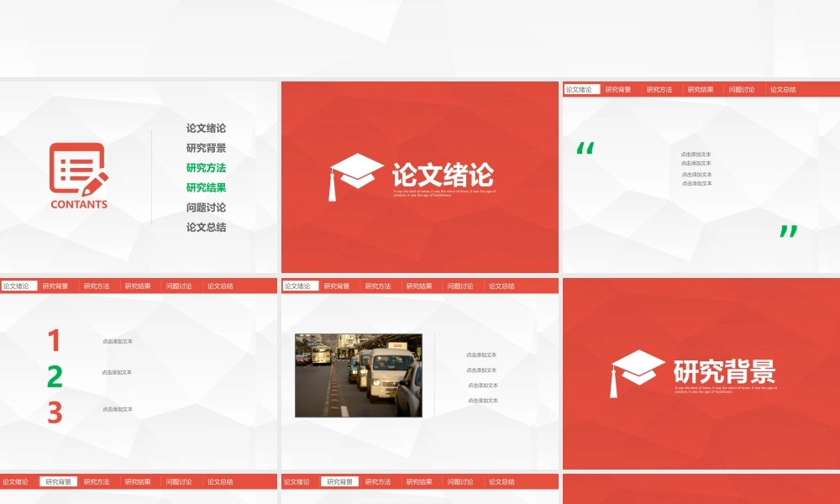This screenshot has height=504, width=840.
Task: Click the red CONTANTS notebook-and-pencil icon
Action: (77, 171)
